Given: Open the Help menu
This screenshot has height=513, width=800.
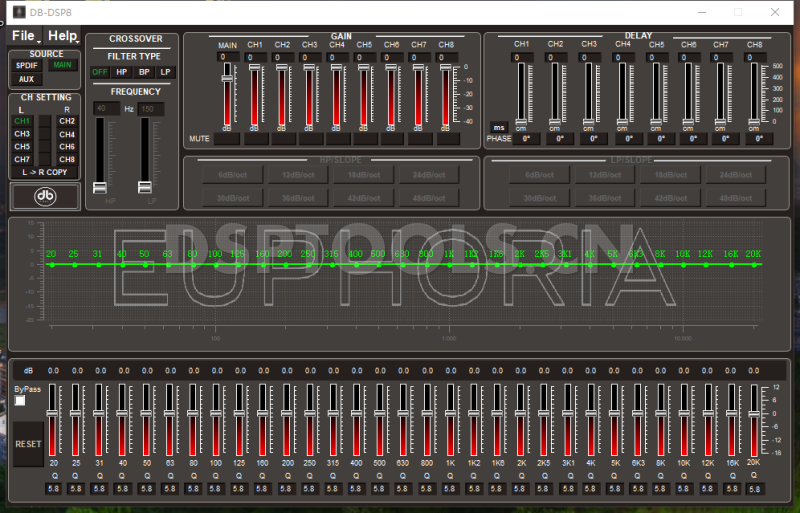Looking at the screenshot, I should (x=63, y=36).
